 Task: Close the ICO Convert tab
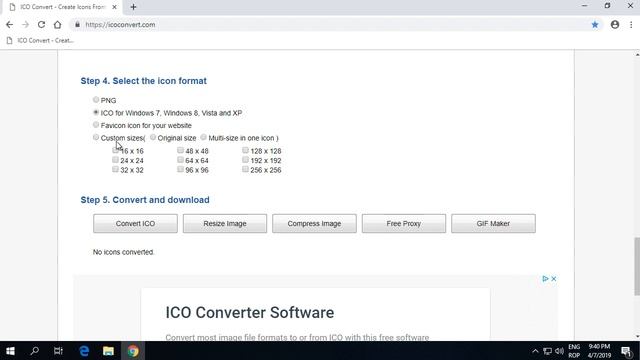[x=115, y=7]
